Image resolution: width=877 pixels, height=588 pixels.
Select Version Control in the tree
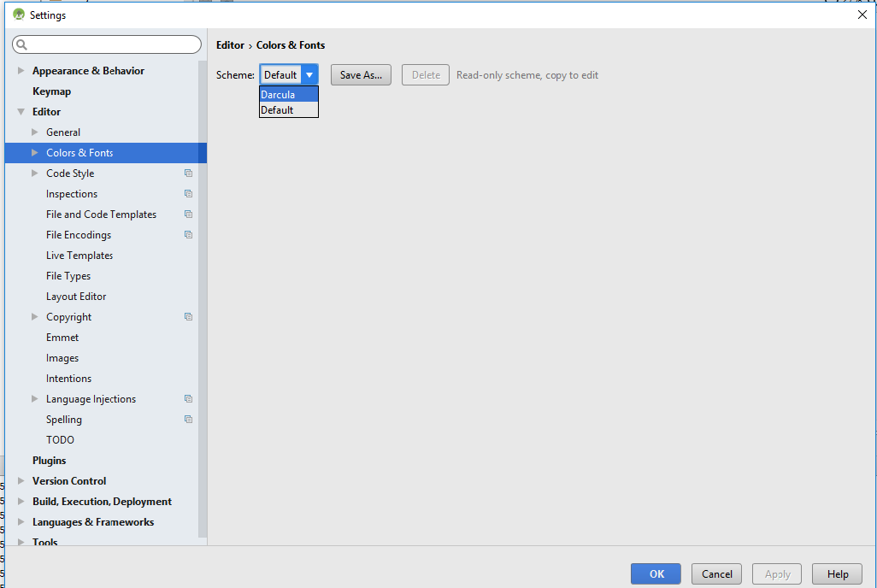[69, 481]
